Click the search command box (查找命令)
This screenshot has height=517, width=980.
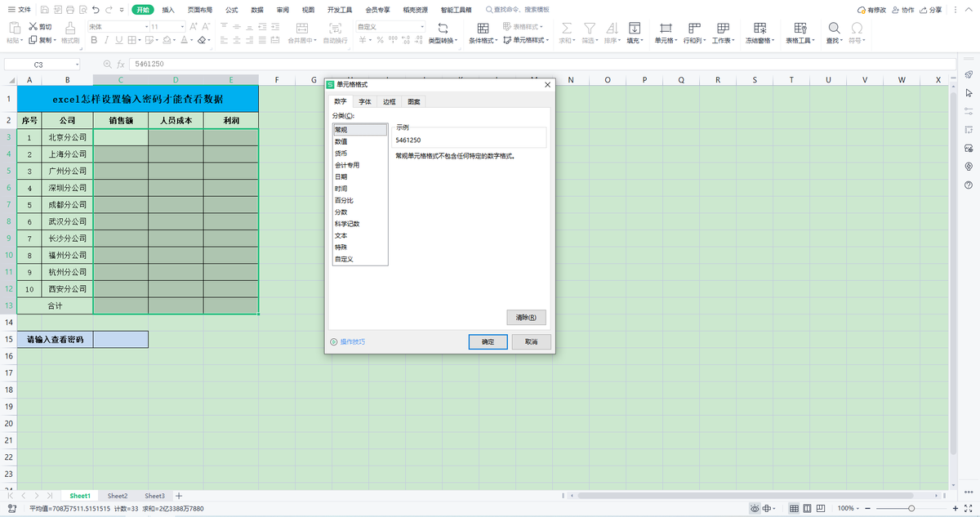point(517,10)
